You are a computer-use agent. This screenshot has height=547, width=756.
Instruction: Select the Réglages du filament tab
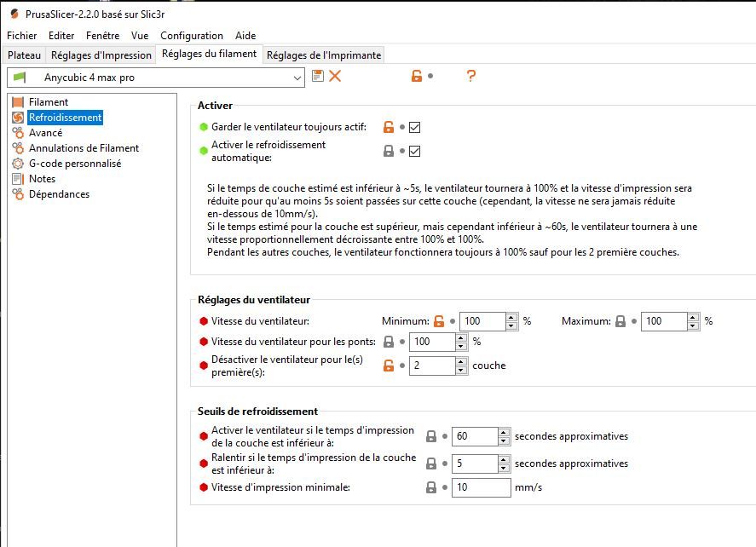[x=210, y=54]
